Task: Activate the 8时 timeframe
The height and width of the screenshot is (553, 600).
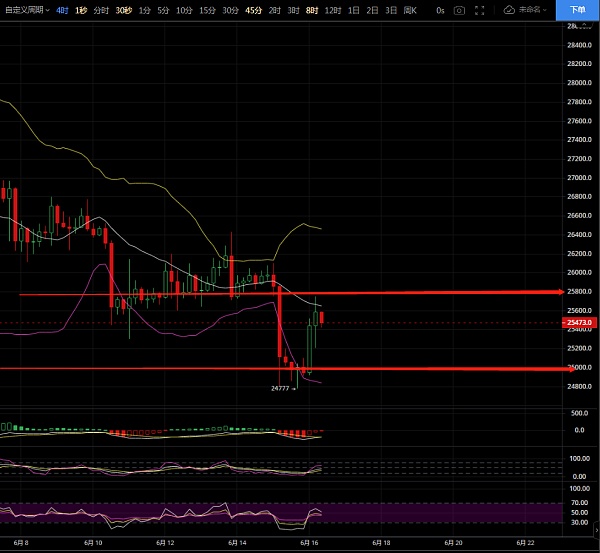Action: pos(311,10)
